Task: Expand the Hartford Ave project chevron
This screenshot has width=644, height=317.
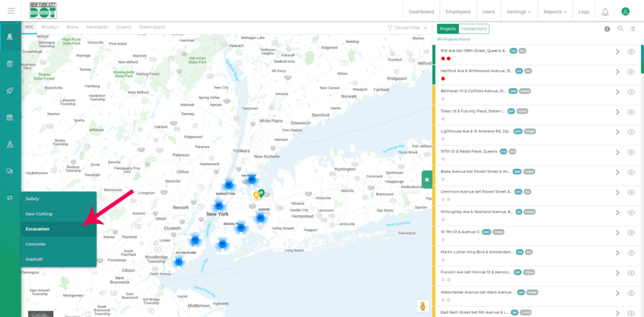Action: (x=618, y=72)
